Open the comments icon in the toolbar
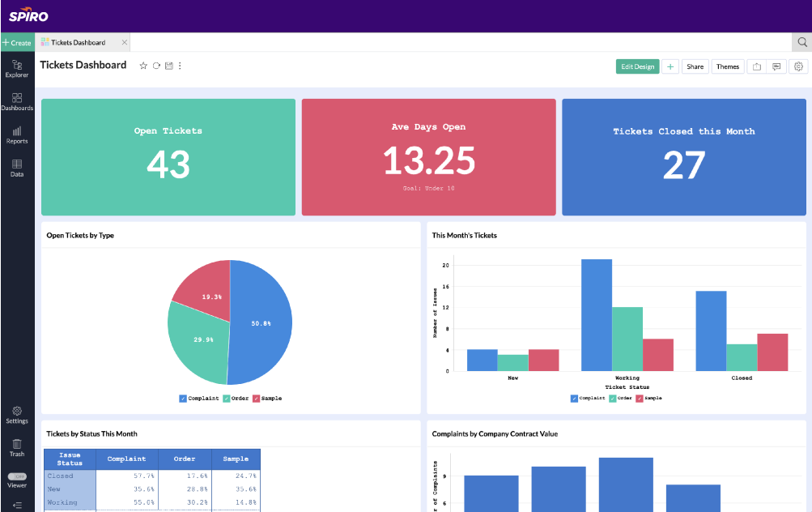Viewport: 812px width, 512px height. pyautogui.click(x=776, y=66)
